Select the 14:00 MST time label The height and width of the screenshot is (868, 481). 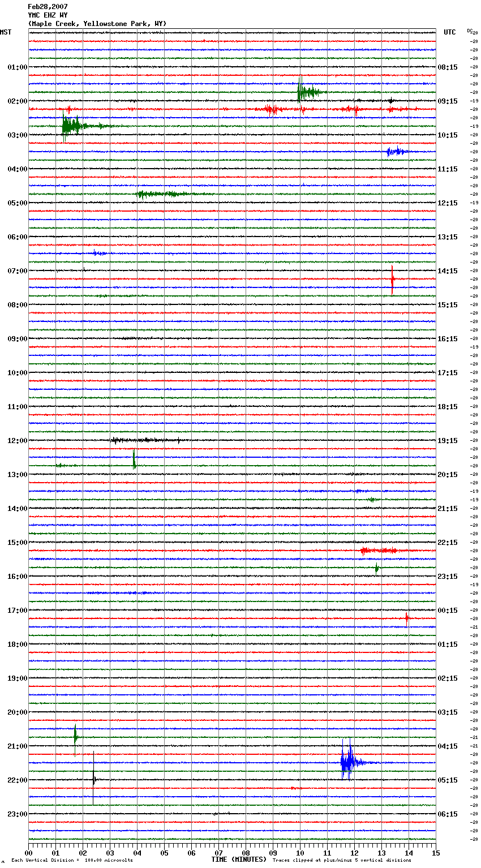(18, 509)
